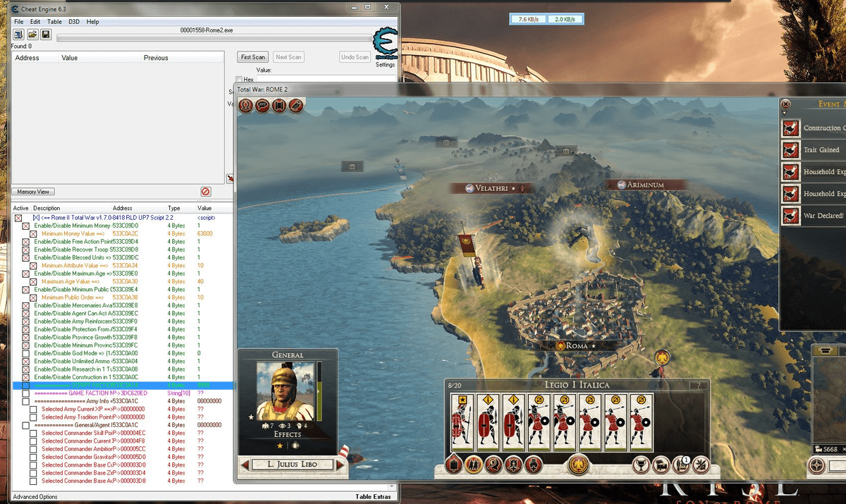Open diplomacy using the speech bubble icon
Image resolution: width=846 pixels, height=504 pixels.
(264, 106)
